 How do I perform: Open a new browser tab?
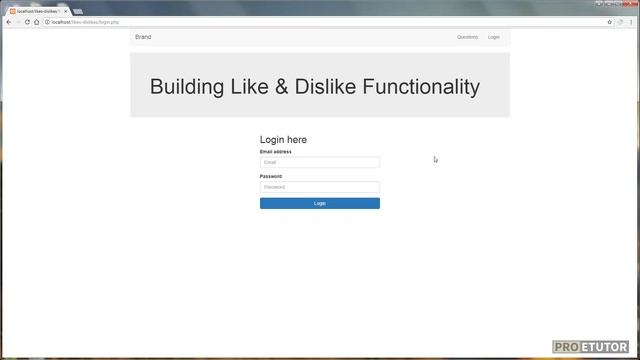click(x=78, y=11)
